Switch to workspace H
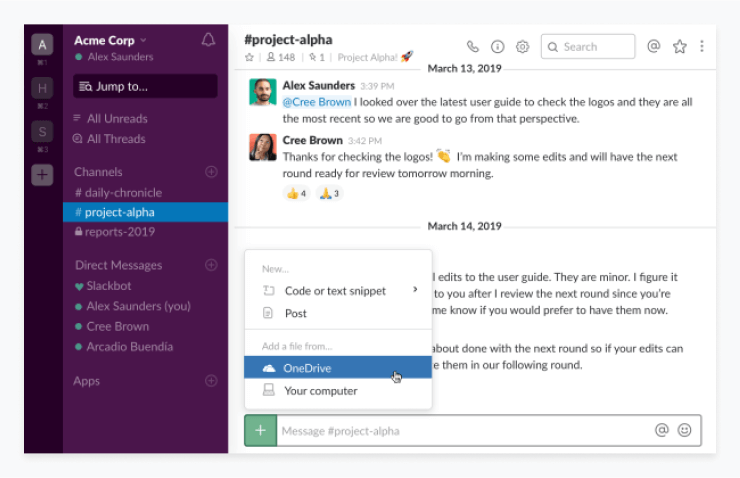The image size is (740, 478). (42, 88)
